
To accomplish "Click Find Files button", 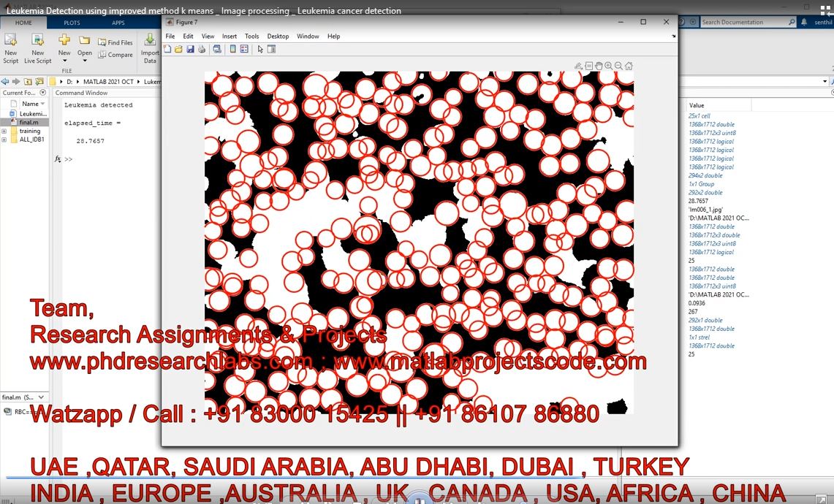I will [x=115, y=42].
